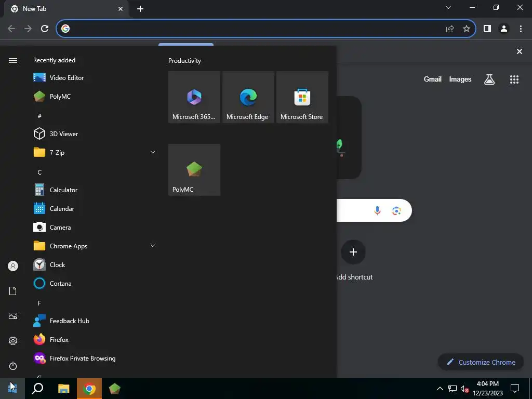Open Gmail link
This screenshot has width=532, height=399.
433,79
